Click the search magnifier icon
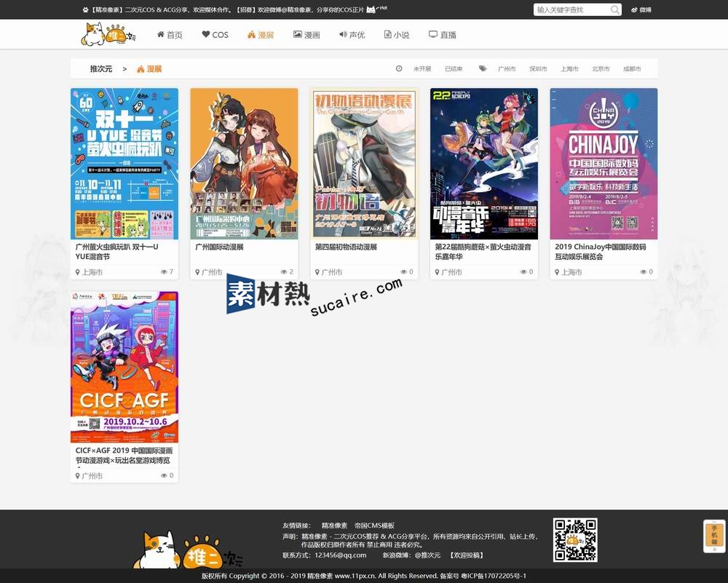Viewport: 728px width, 583px height. [x=614, y=9]
